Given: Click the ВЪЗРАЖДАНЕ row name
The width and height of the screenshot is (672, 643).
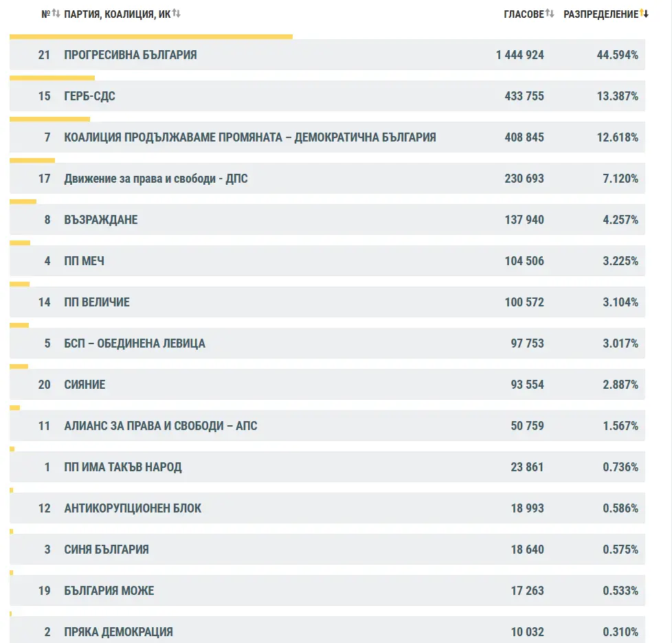Looking at the screenshot, I should pos(100,220).
